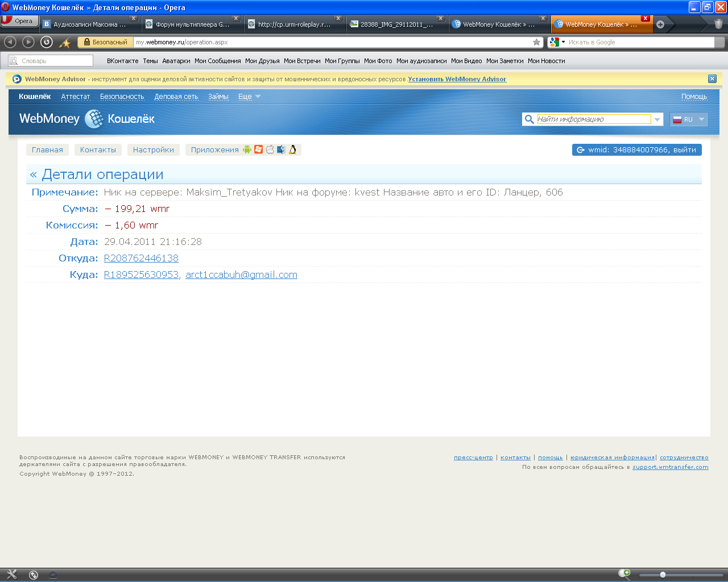This screenshot has height=582, width=728.
Task: Open 'пресс-центр' footer link
Action: coord(473,458)
